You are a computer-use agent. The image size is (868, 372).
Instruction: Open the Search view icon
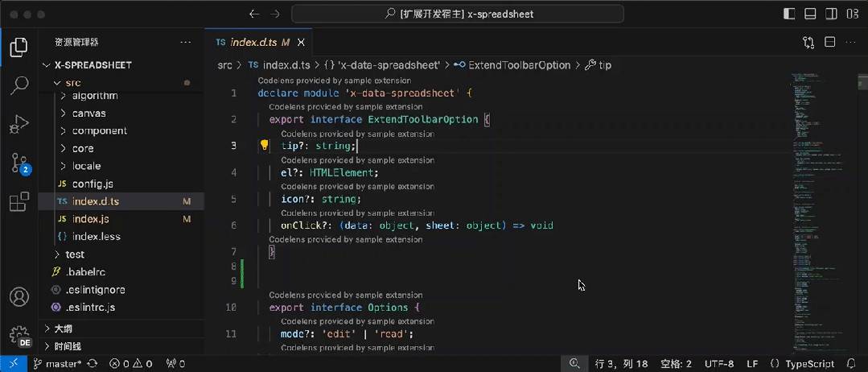(x=19, y=85)
